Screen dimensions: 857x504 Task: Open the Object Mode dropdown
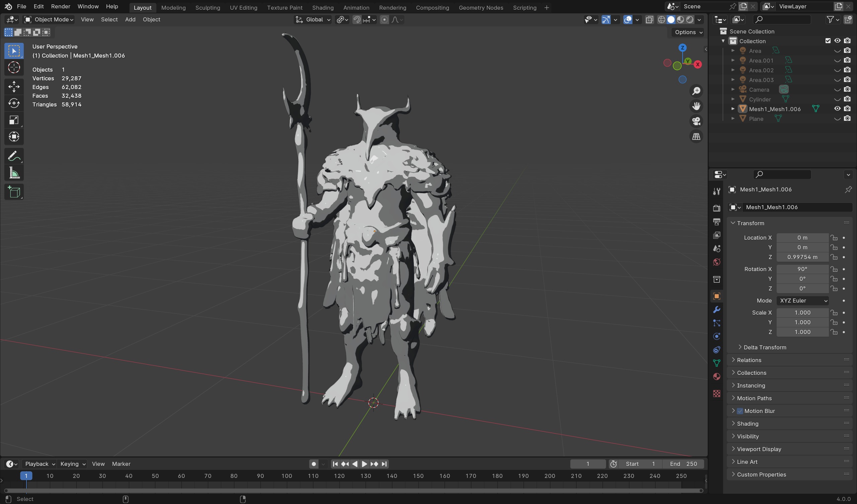tap(49, 20)
